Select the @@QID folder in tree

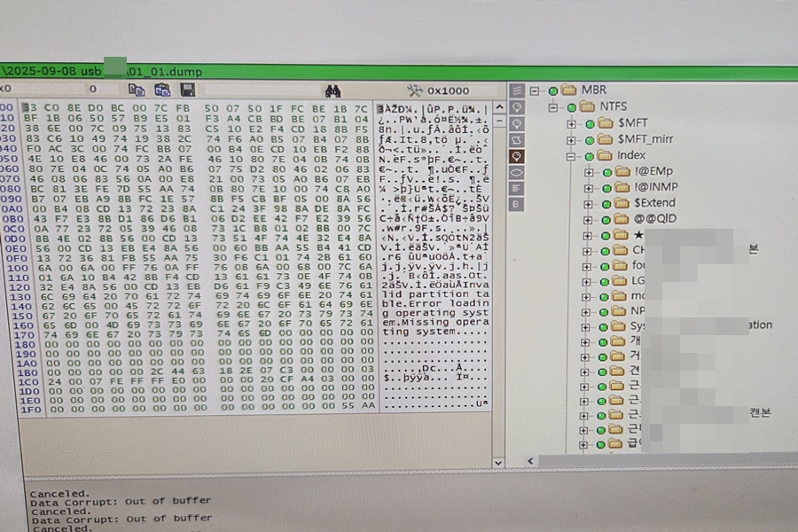654,219
